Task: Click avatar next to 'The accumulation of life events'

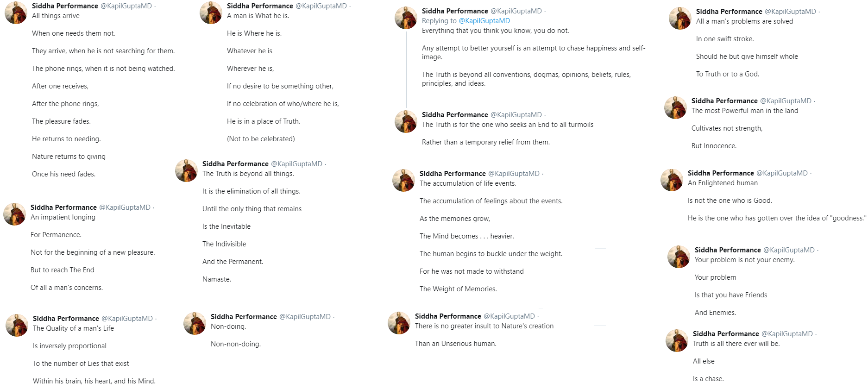Action: 403,180
